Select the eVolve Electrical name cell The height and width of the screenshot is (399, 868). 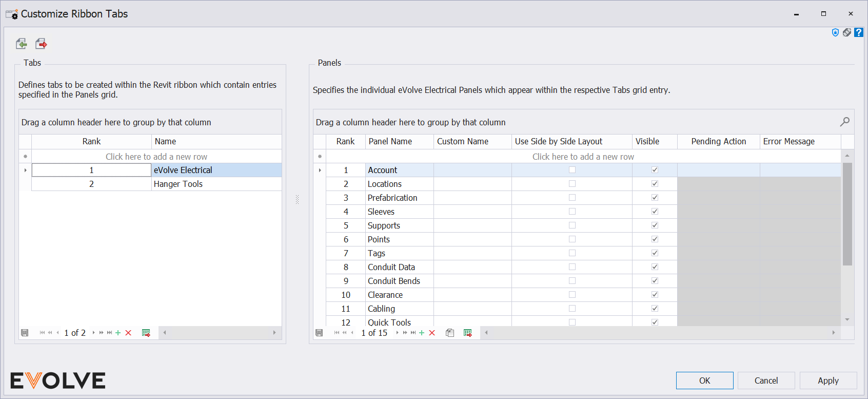tap(216, 170)
